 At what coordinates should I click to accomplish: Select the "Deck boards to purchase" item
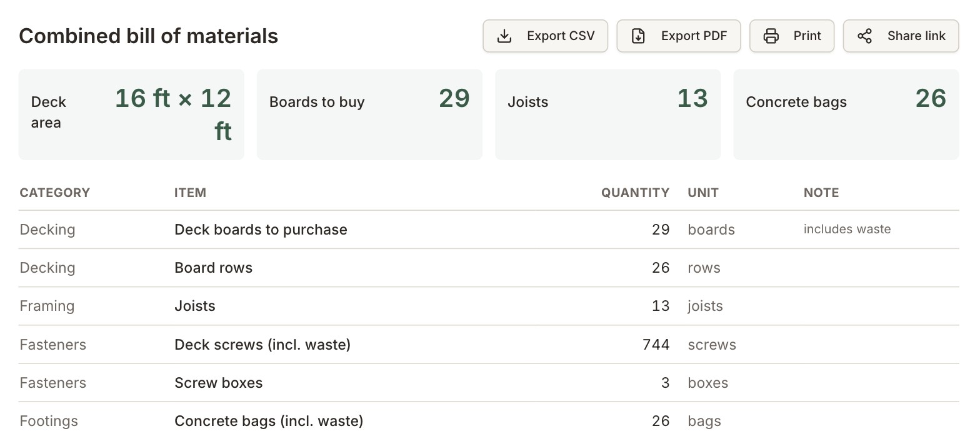[261, 230]
